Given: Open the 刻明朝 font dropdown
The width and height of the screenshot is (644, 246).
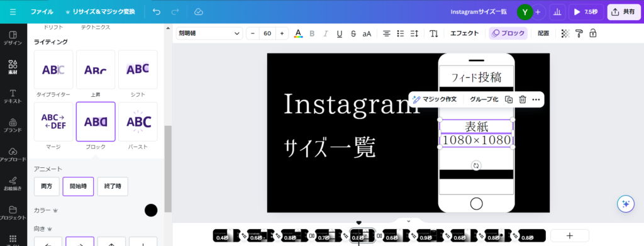Looking at the screenshot, I should pos(209,34).
